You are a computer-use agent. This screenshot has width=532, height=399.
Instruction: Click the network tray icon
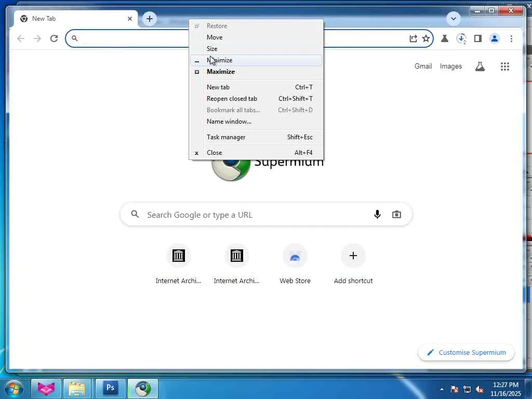(x=467, y=389)
